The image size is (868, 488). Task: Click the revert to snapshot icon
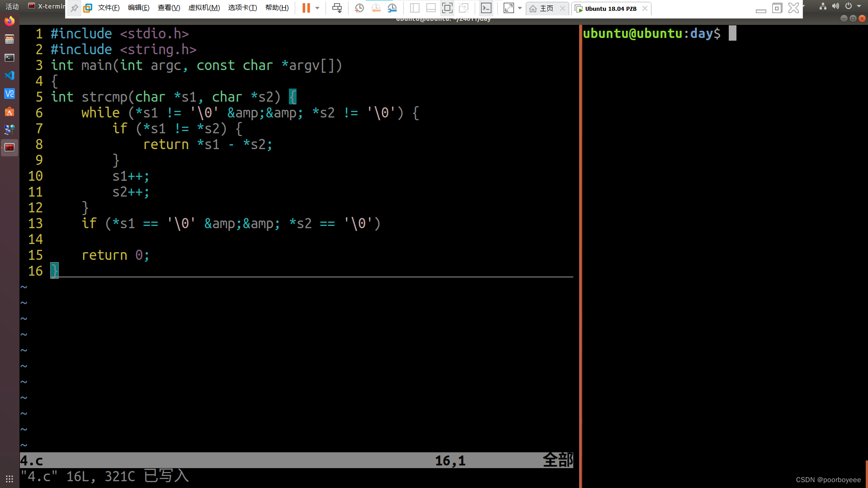[376, 8]
